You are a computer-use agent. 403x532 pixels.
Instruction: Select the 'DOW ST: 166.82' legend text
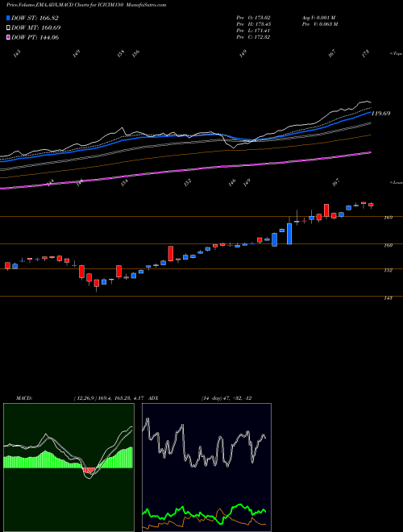[35, 18]
